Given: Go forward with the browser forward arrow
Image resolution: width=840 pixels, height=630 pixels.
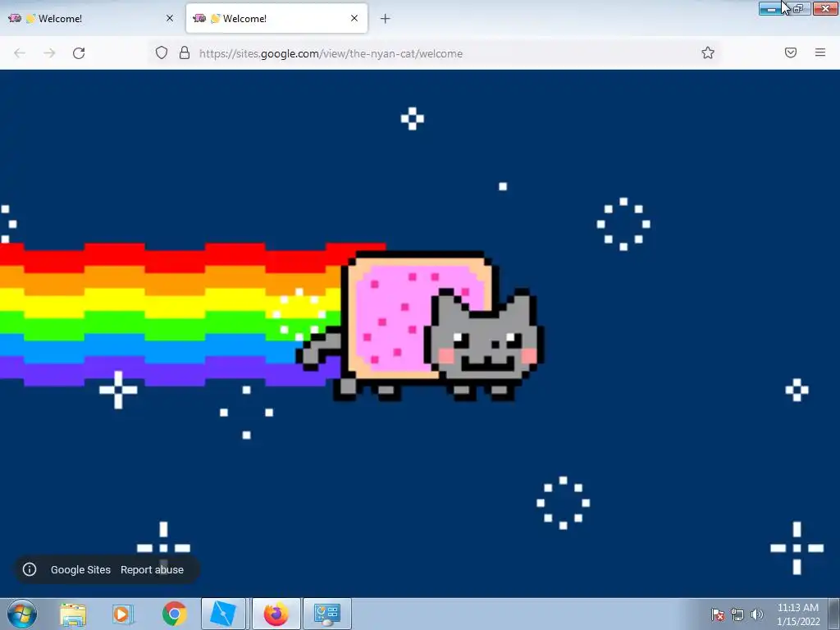Looking at the screenshot, I should point(49,53).
